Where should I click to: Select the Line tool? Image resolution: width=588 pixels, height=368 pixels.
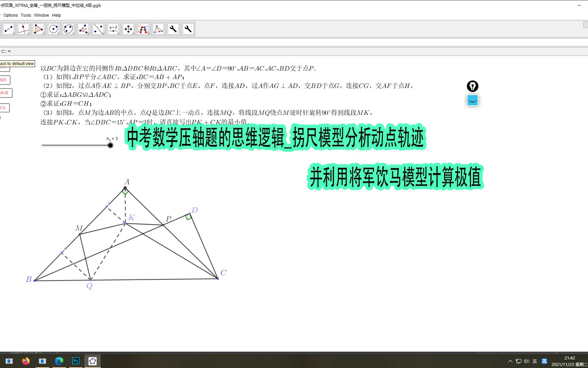click(x=23, y=29)
